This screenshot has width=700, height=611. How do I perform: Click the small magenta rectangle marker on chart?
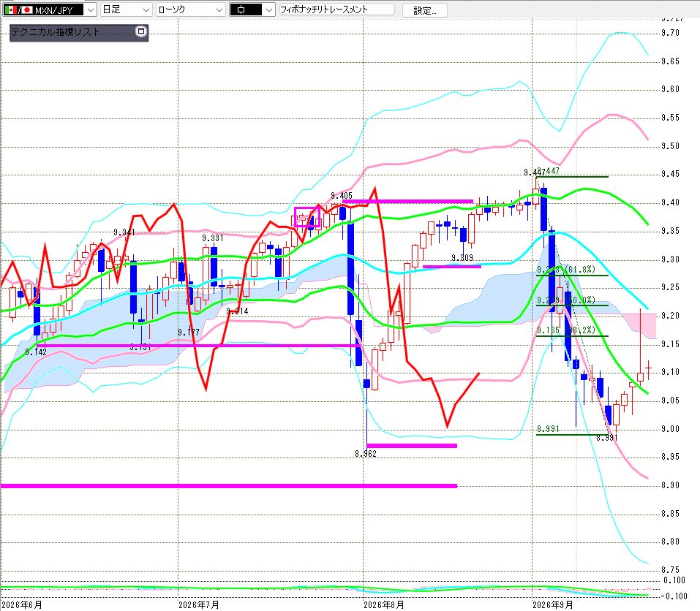click(306, 217)
